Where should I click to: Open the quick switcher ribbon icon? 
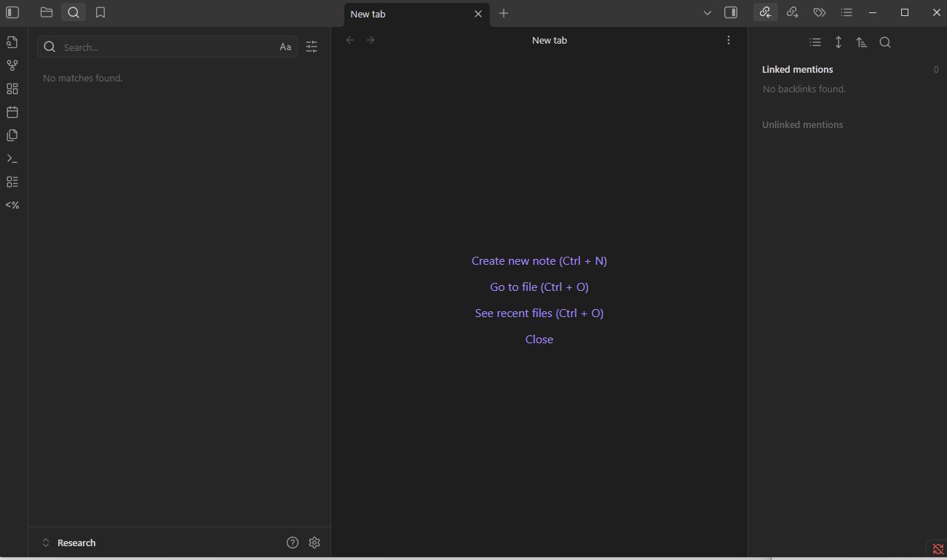[12, 42]
